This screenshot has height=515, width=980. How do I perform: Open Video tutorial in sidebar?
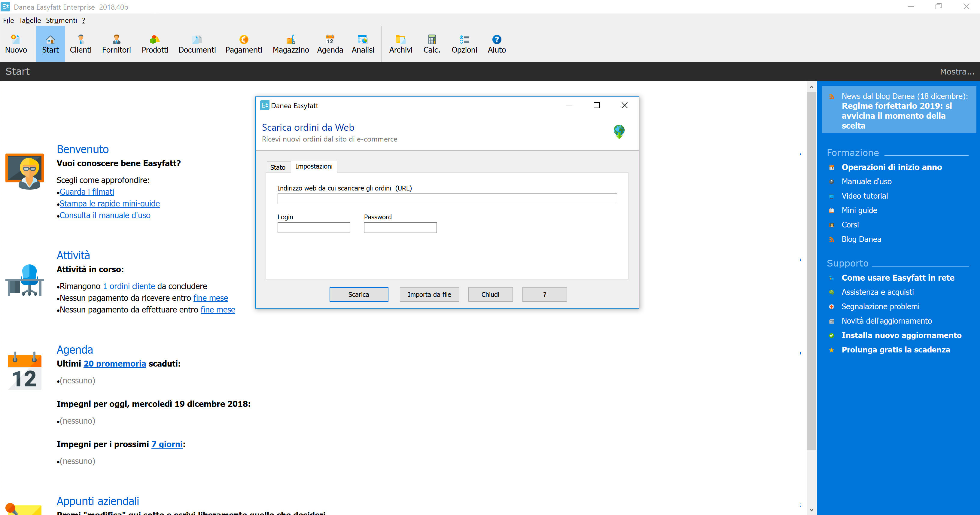pos(864,196)
